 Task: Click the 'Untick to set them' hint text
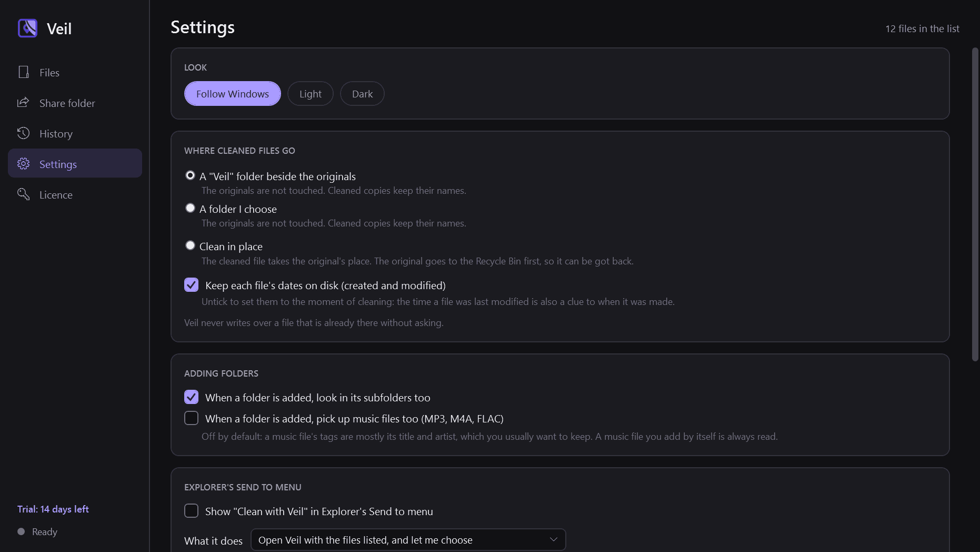(438, 302)
